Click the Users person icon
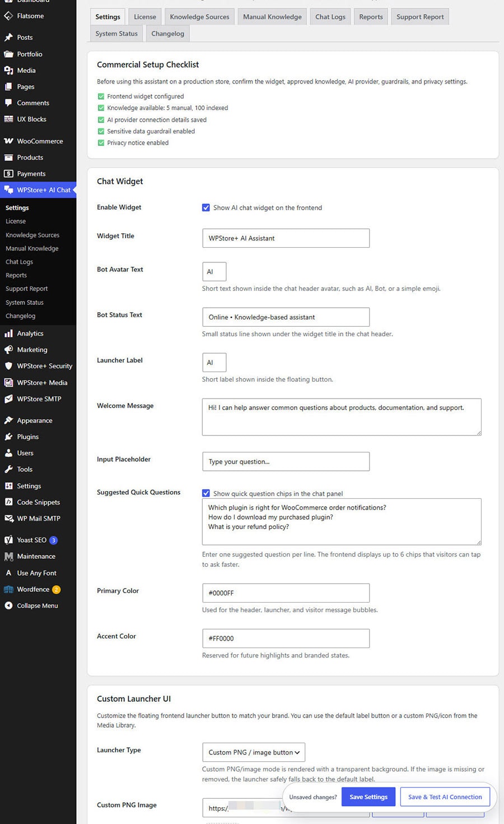The image size is (504, 824). 8,453
